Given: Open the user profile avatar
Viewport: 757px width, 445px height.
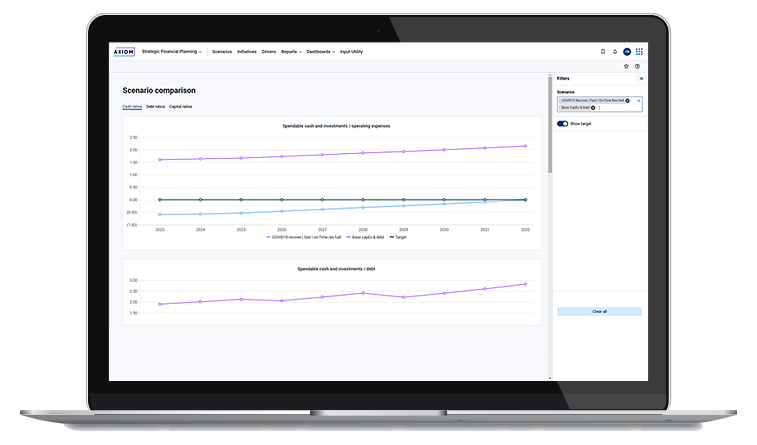Looking at the screenshot, I should pyautogui.click(x=627, y=51).
